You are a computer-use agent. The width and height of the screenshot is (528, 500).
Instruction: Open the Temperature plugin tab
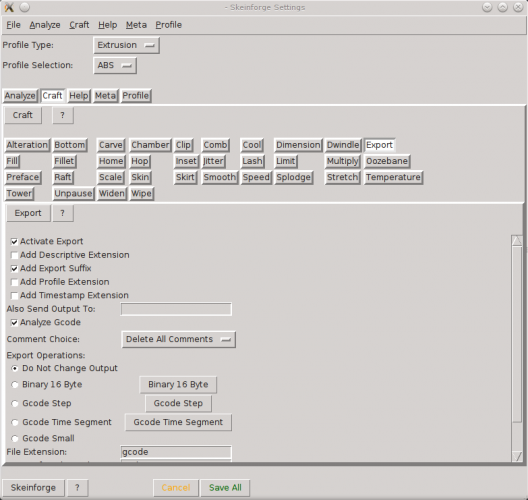coord(393,177)
